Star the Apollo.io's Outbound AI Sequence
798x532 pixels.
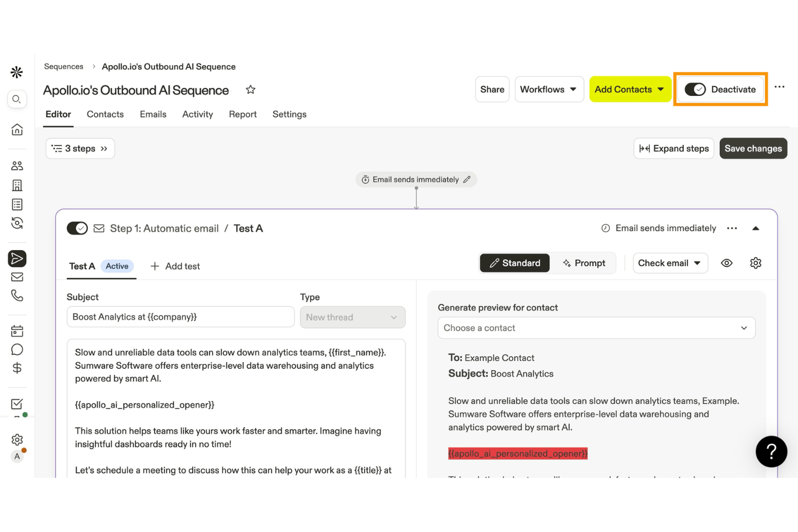(x=250, y=89)
